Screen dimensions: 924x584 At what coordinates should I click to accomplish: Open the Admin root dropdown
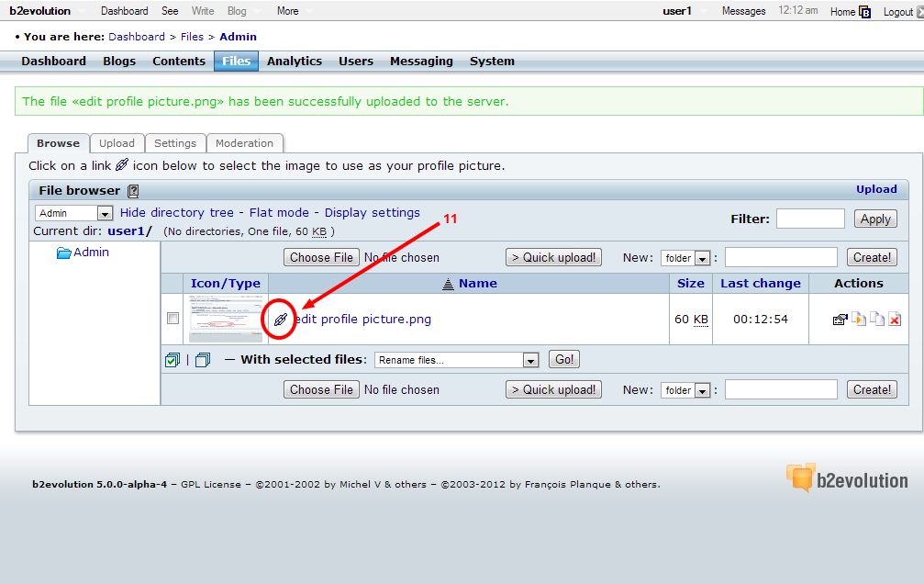coord(73,213)
